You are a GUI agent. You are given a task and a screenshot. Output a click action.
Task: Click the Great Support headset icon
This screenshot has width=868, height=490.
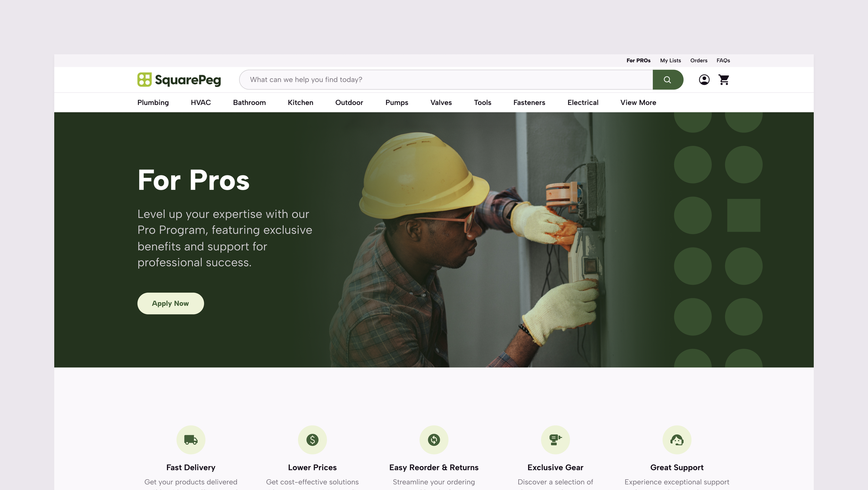(677, 440)
